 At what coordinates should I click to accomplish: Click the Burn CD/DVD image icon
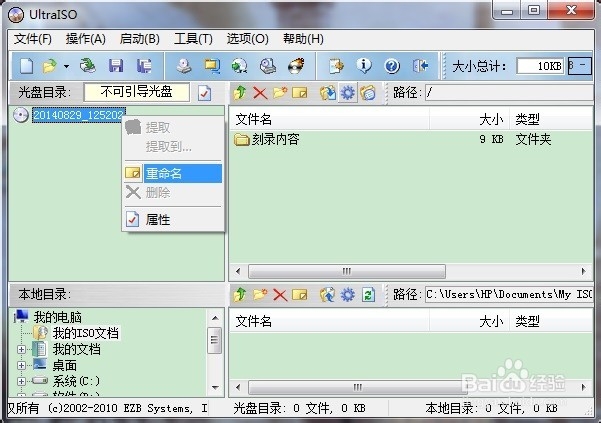coord(296,66)
